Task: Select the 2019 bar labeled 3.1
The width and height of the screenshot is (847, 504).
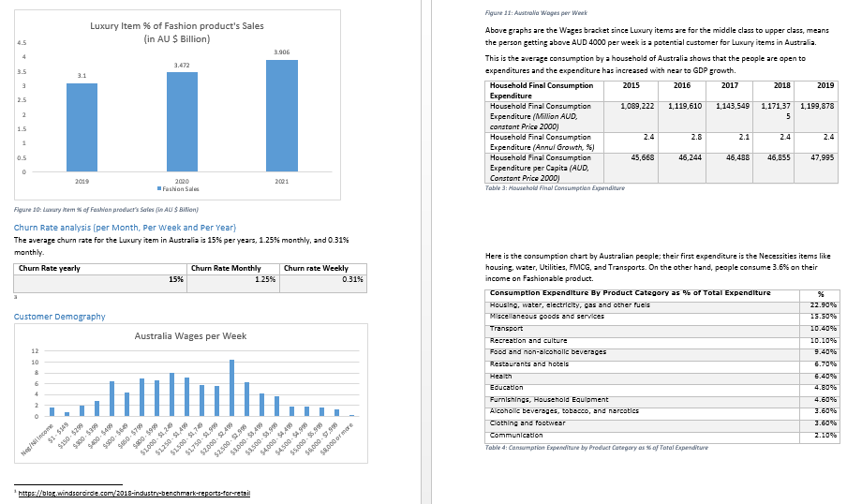Action: point(82,127)
